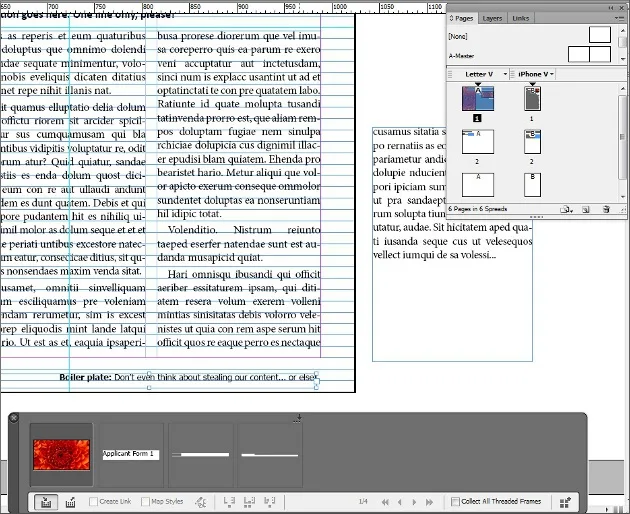The width and height of the screenshot is (630, 514).
Task: Click the Create New Page icon
Action: click(586, 209)
